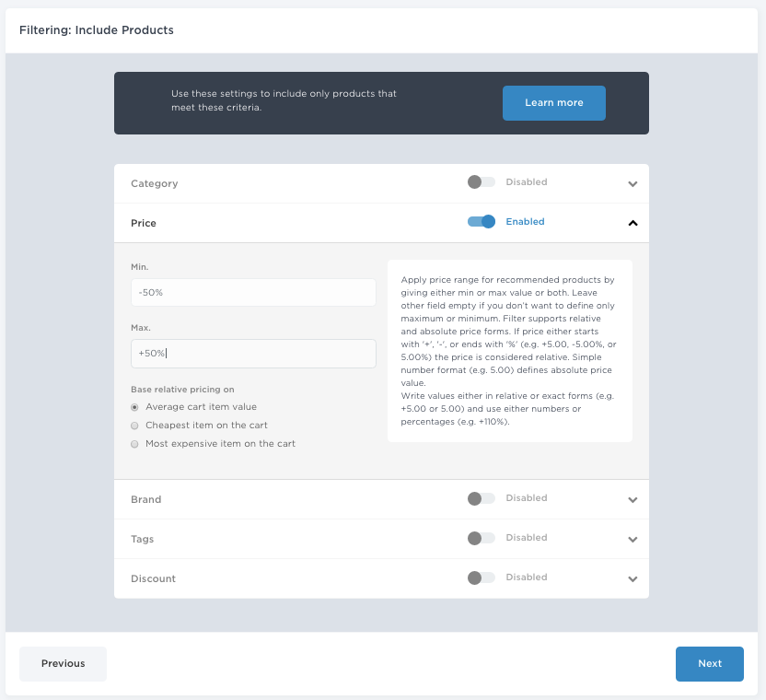Enable the Category filter toggle
The width and height of the screenshot is (766, 700).
pos(482,181)
